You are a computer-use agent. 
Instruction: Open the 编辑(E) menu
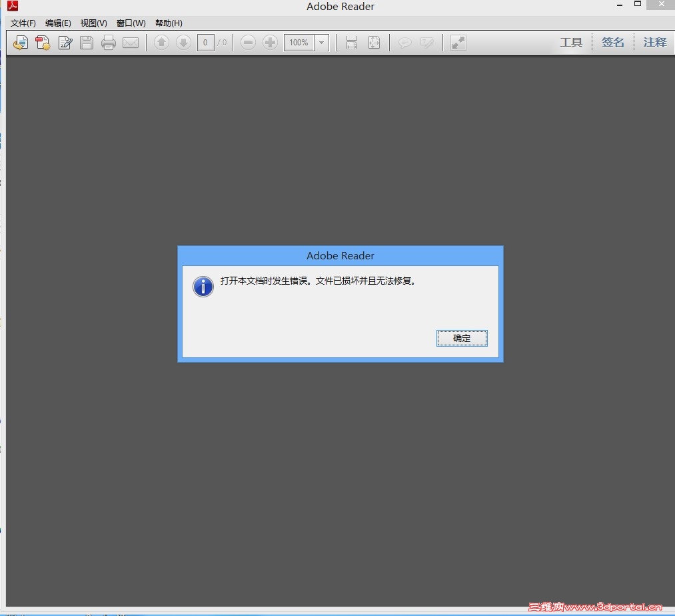point(58,23)
